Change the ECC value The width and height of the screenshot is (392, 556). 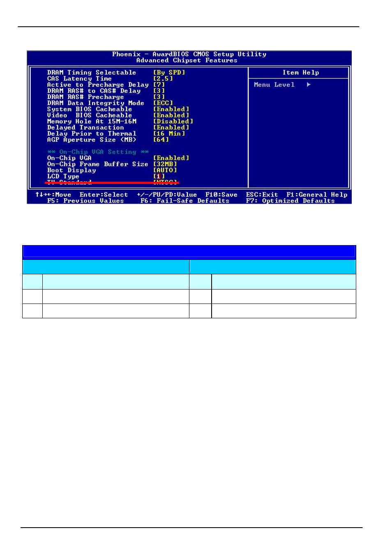[x=163, y=103]
